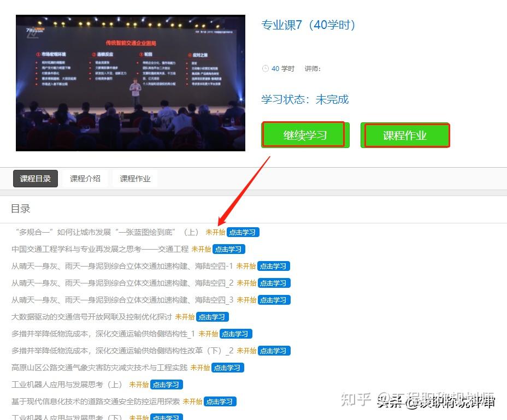
Task: Select lesson 高原山区公路交通气象灾害防灾减灾技术与工程实践
Action: 99,368
